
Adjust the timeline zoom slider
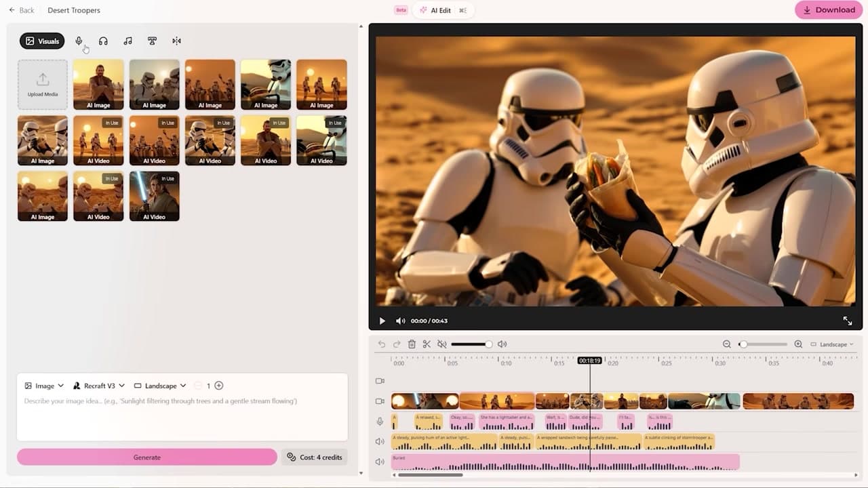point(763,344)
